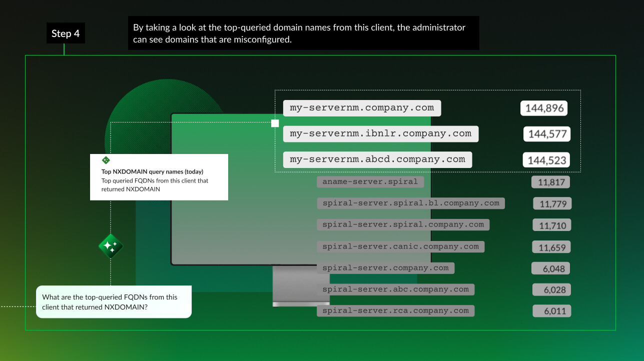
Task: Click the green sparkle AI assistant icon
Action: pyautogui.click(x=111, y=246)
